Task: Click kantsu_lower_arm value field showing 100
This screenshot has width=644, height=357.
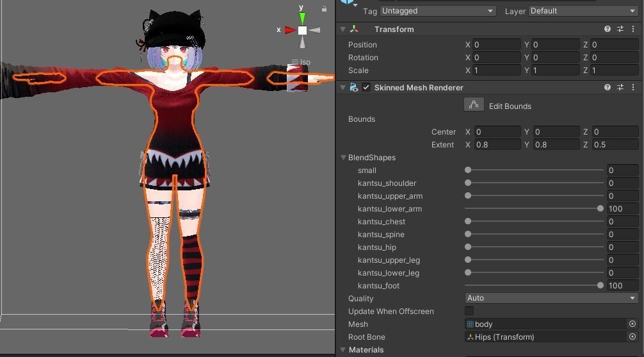Action: coord(622,208)
